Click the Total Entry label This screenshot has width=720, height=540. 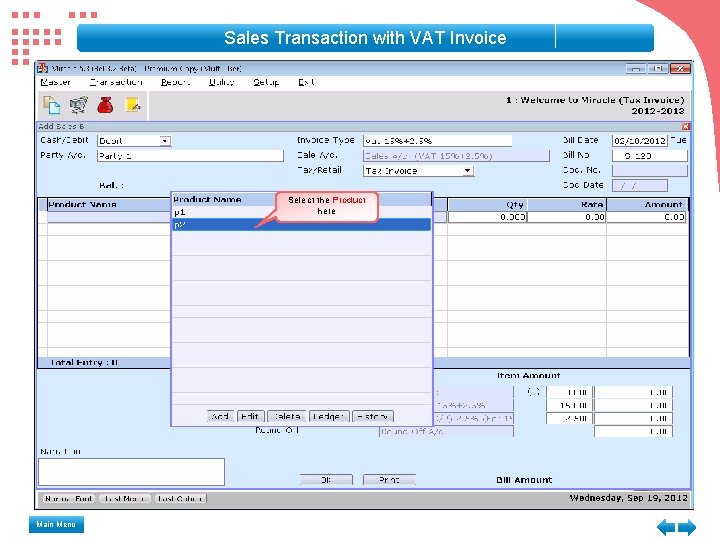[84, 362]
